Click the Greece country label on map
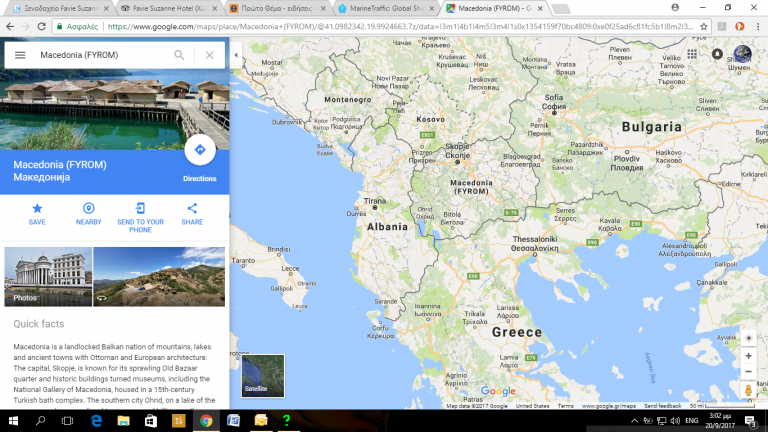 517,332
